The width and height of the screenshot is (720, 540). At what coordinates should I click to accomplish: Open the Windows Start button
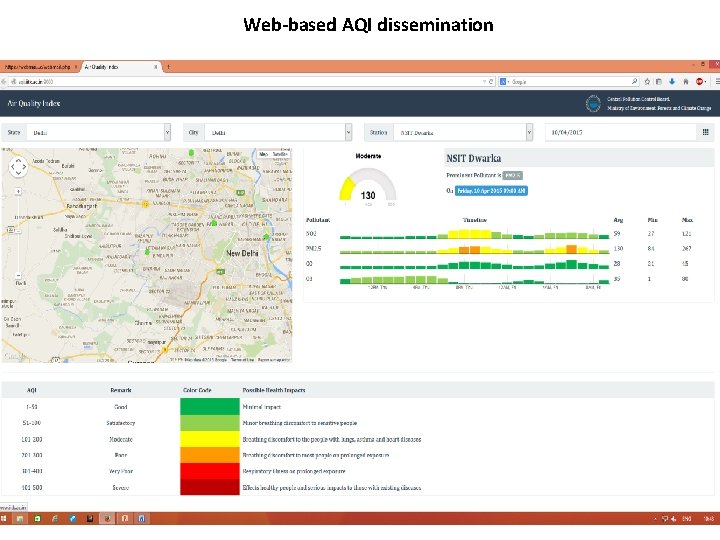coord(3,518)
